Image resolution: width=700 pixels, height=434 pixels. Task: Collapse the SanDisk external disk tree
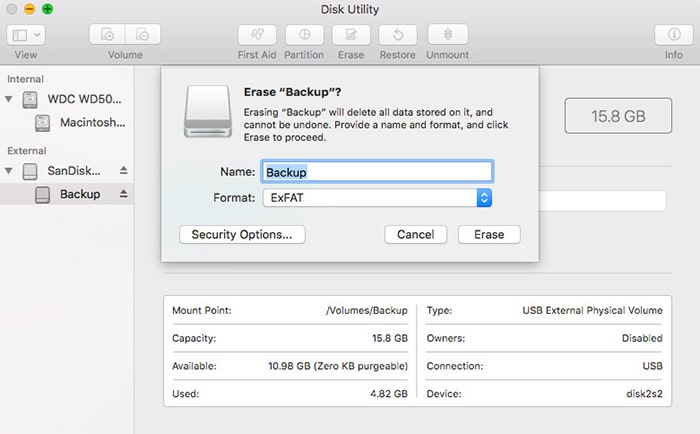coord(10,171)
